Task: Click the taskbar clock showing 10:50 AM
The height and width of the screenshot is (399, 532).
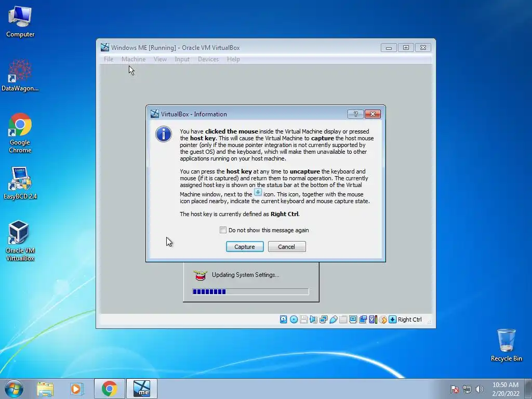Action: pos(506,389)
